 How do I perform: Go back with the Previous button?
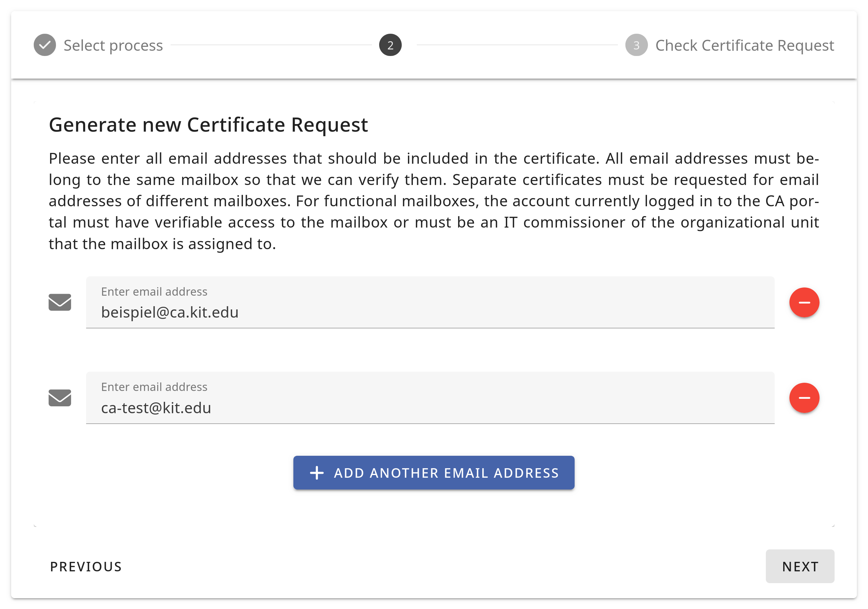[86, 566]
